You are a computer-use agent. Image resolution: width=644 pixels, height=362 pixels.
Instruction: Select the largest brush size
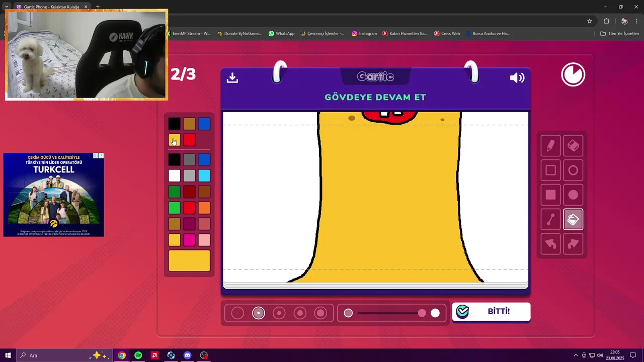320,313
